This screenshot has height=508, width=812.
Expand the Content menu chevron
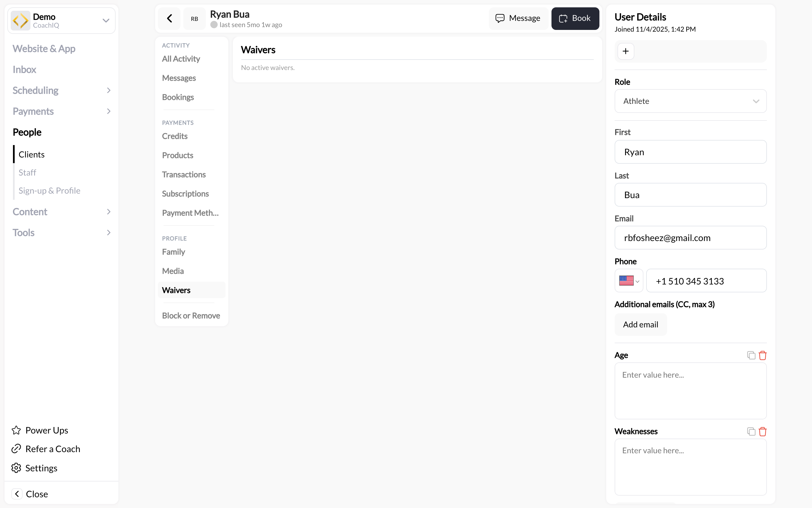pyautogui.click(x=108, y=212)
